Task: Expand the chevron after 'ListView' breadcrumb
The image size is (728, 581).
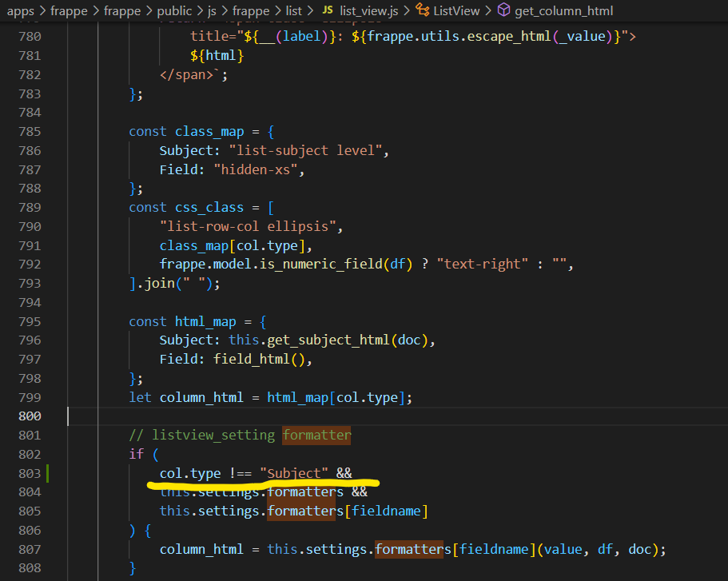Action: 488,10
